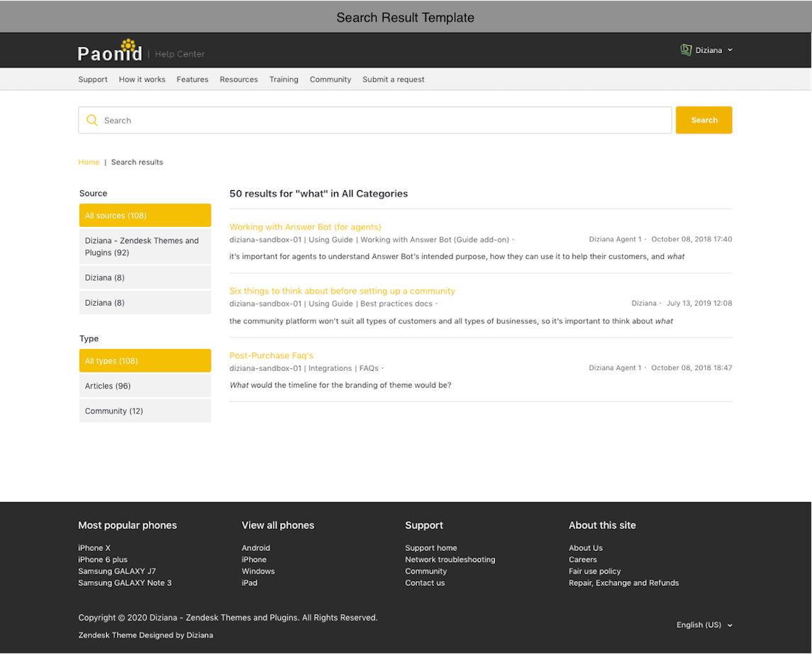This screenshot has height=654, width=812.
Task: Select the All types (108) filter
Action: [x=145, y=361]
